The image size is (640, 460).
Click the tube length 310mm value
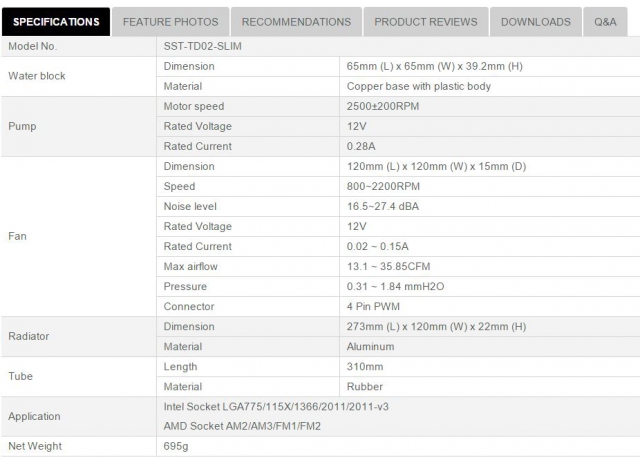tap(364, 366)
